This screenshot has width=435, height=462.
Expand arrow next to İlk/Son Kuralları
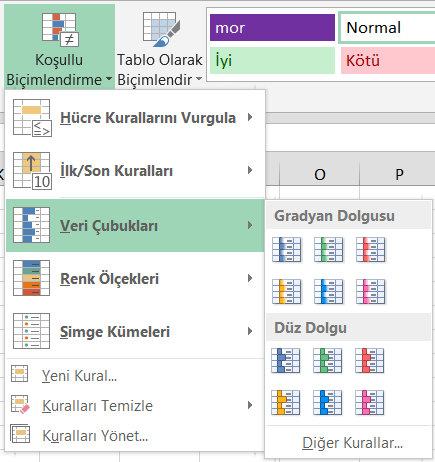tap(250, 170)
